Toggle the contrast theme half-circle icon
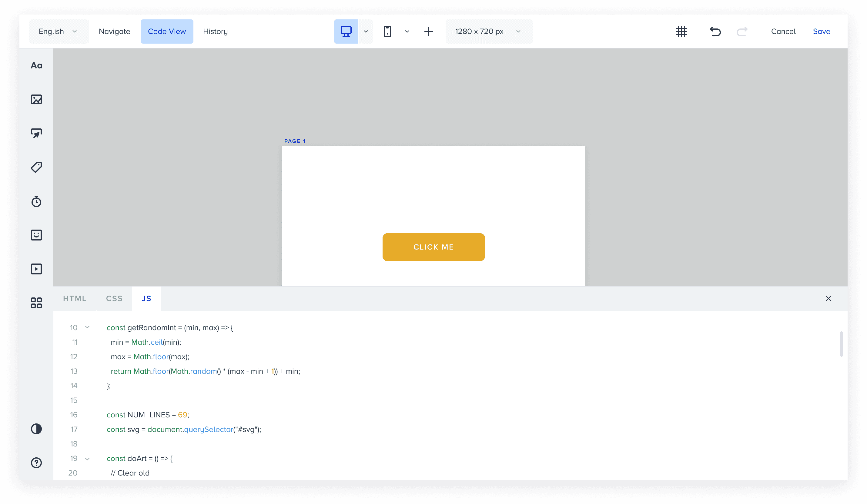The height and width of the screenshot is (504, 867). pyautogui.click(x=36, y=429)
